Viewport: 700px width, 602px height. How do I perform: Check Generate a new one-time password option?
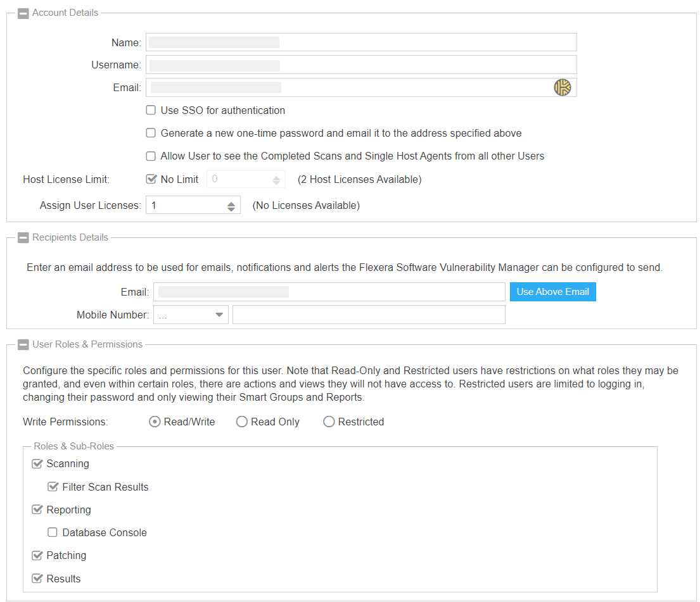click(x=151, y=133)
